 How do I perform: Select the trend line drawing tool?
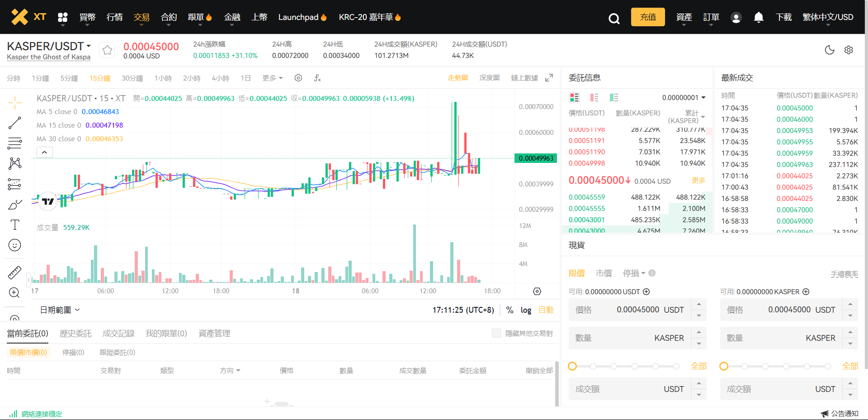[15, 123]
